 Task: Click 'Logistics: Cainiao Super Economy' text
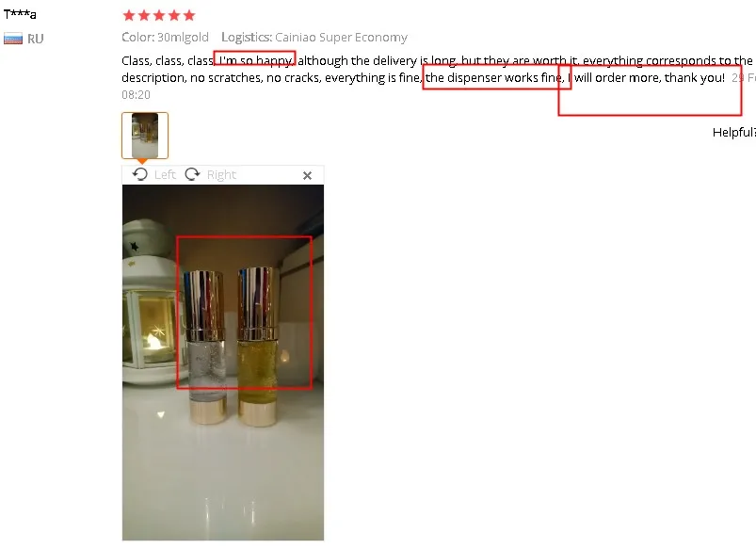(314, 37)
